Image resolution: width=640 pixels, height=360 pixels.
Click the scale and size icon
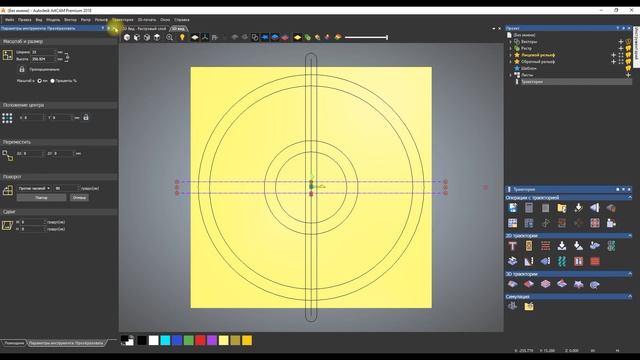pos(7,55)
